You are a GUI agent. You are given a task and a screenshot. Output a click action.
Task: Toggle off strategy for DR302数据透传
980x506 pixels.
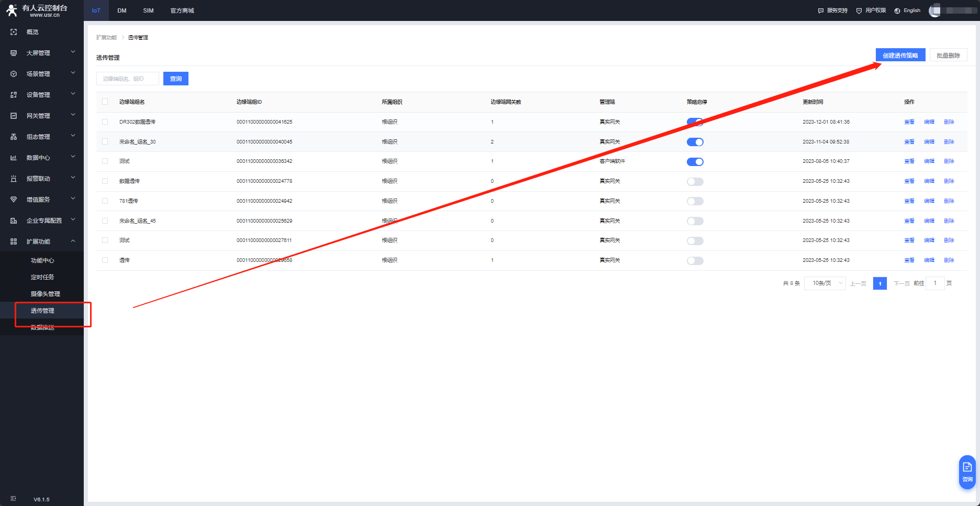click(x=695, y=122)
